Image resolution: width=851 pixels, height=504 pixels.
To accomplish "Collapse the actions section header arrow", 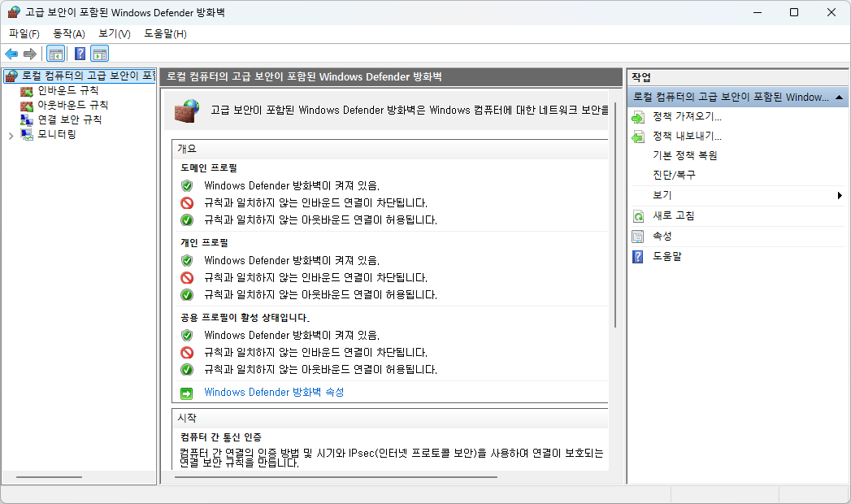I will click(838, 97).
